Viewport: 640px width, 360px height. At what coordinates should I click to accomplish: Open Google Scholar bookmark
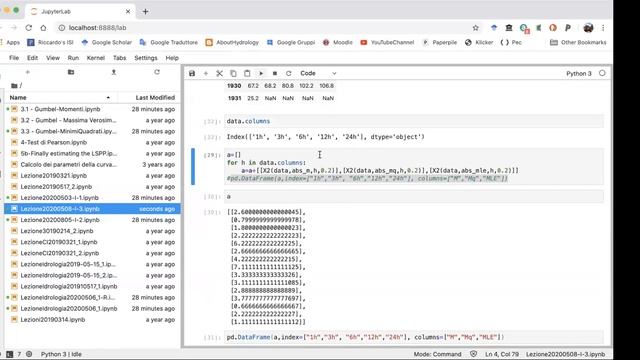click(x=107, y=42)
